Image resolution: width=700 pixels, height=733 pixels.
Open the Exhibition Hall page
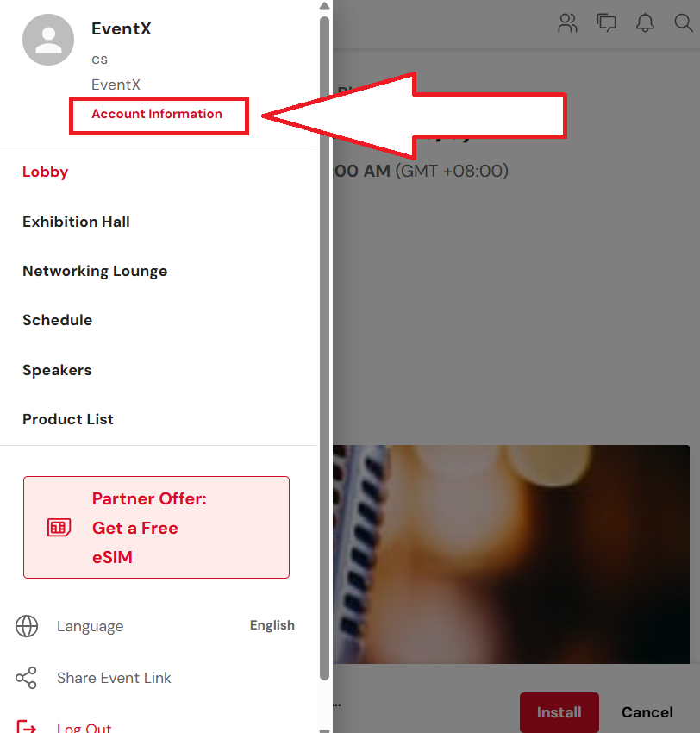coord(76,222)
